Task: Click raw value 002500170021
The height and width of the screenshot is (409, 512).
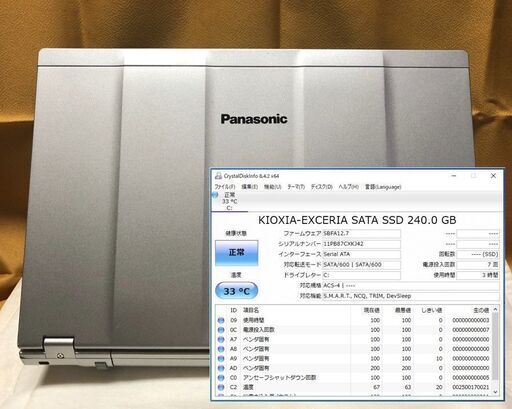Action: [471, 387]
